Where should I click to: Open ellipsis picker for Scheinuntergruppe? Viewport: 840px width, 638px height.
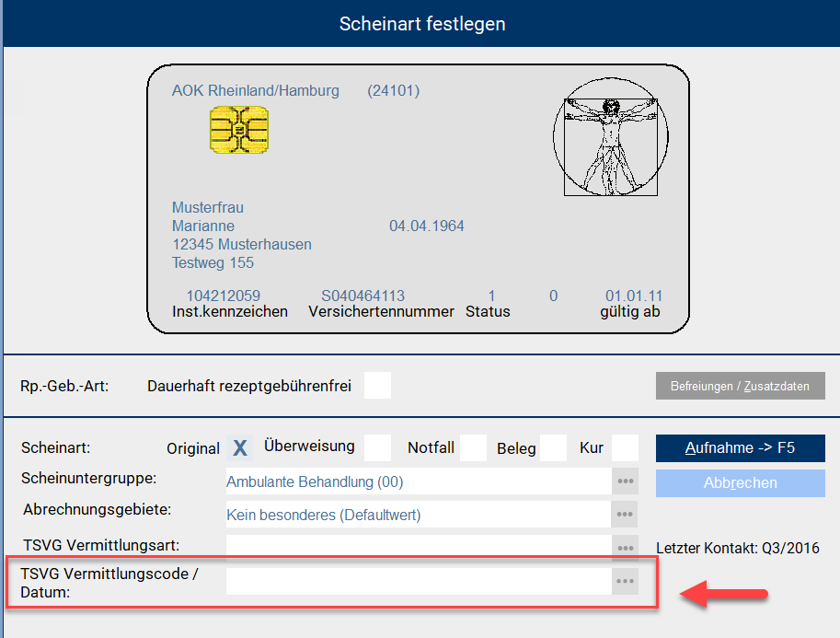(626, 481)
